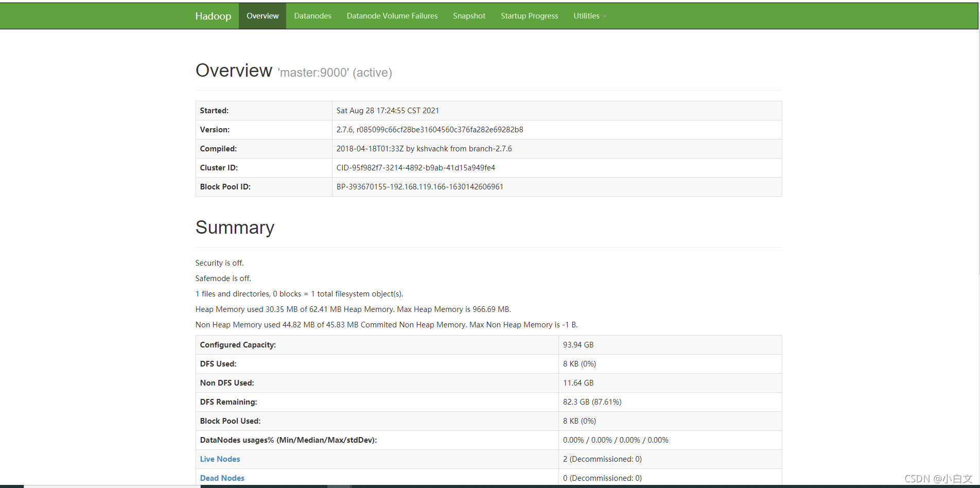The width and height of the screenshot is (980, 488).
Task: Click the 'Cluster ID:' row label
Action: 219,168
